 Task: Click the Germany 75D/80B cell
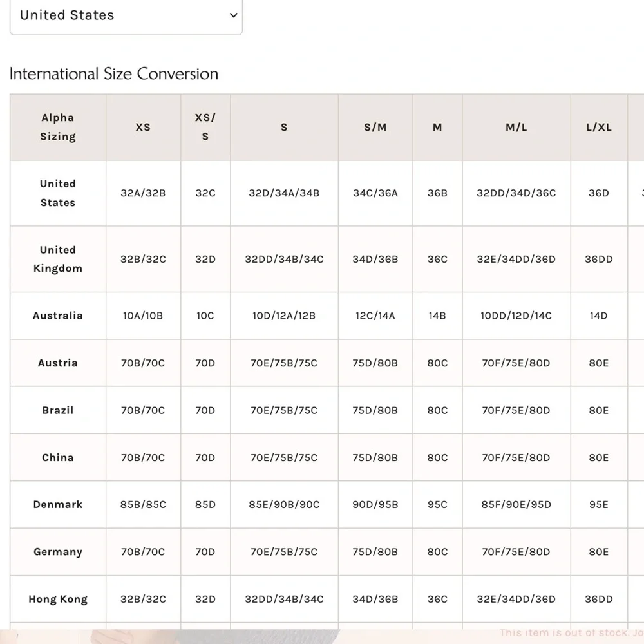375,552
